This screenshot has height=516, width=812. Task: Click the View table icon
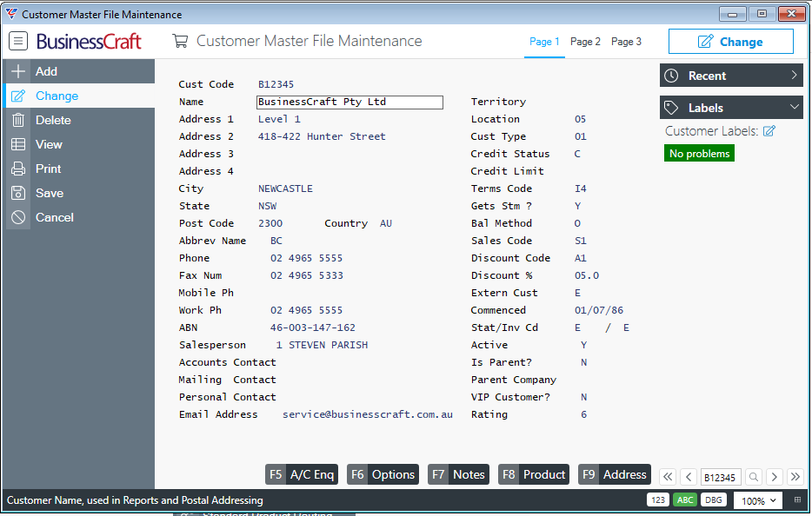18,144
